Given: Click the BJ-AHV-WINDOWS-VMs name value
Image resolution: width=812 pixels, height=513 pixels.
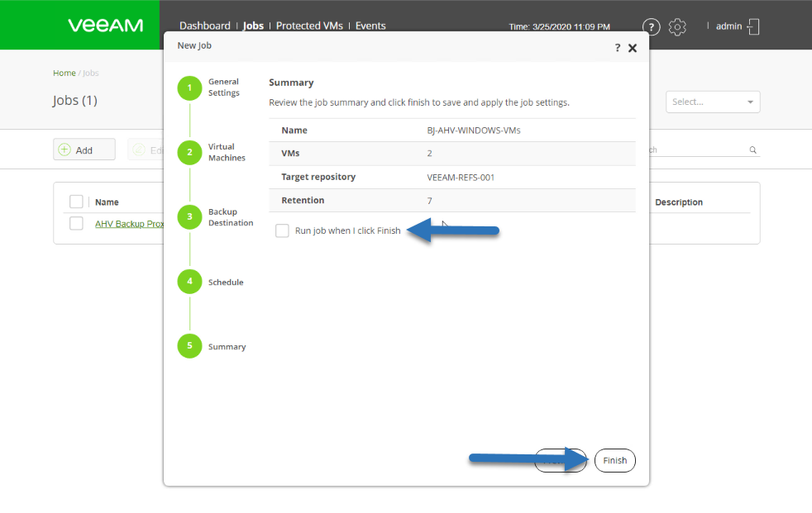Looking at the screenshot, I should click(473, 131).
